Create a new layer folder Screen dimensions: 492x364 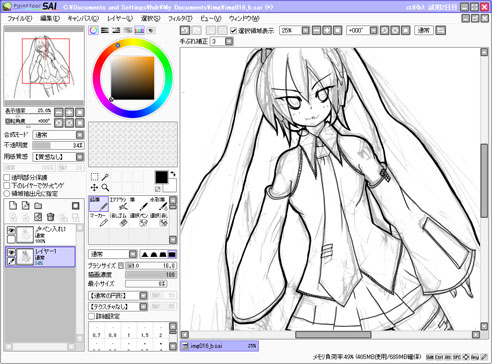coord(38,206)
